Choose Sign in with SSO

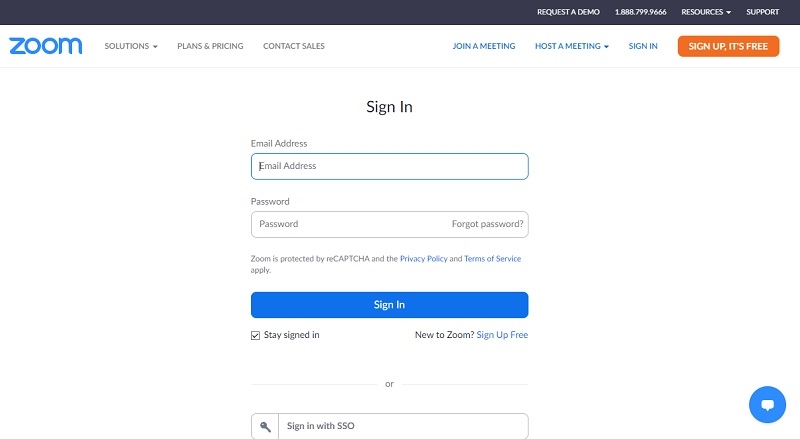(x=401, y=426)
